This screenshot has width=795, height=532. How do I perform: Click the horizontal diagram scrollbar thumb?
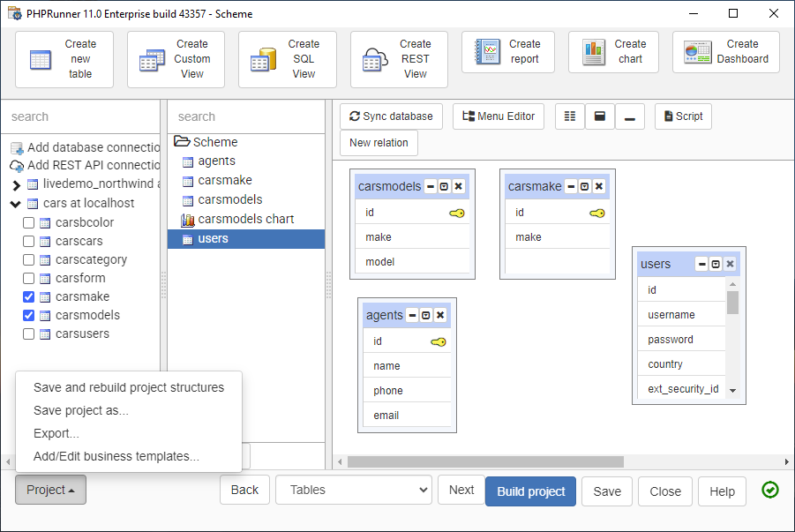485,462
